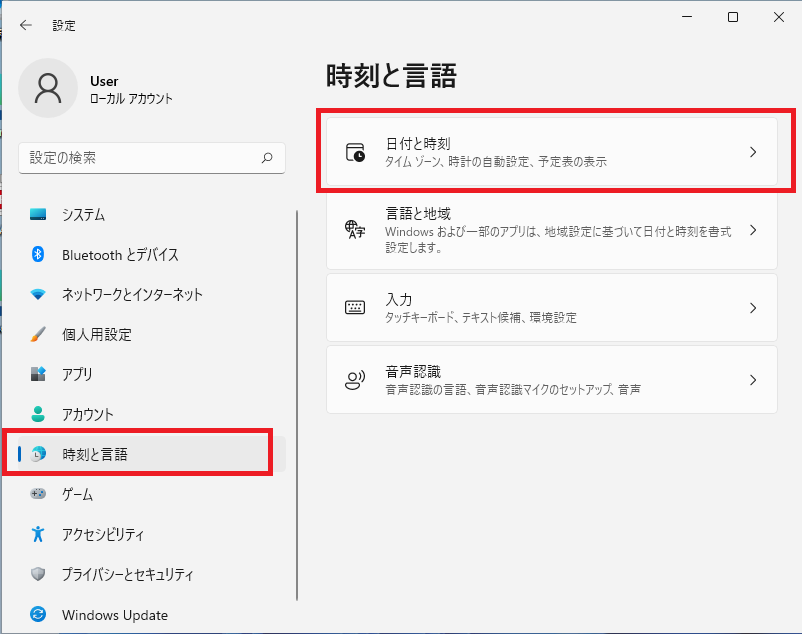Open the 日付と時刻 card
Image resolution: width=802 pixels, height=634 pixels.
click(x=552, y=152)
